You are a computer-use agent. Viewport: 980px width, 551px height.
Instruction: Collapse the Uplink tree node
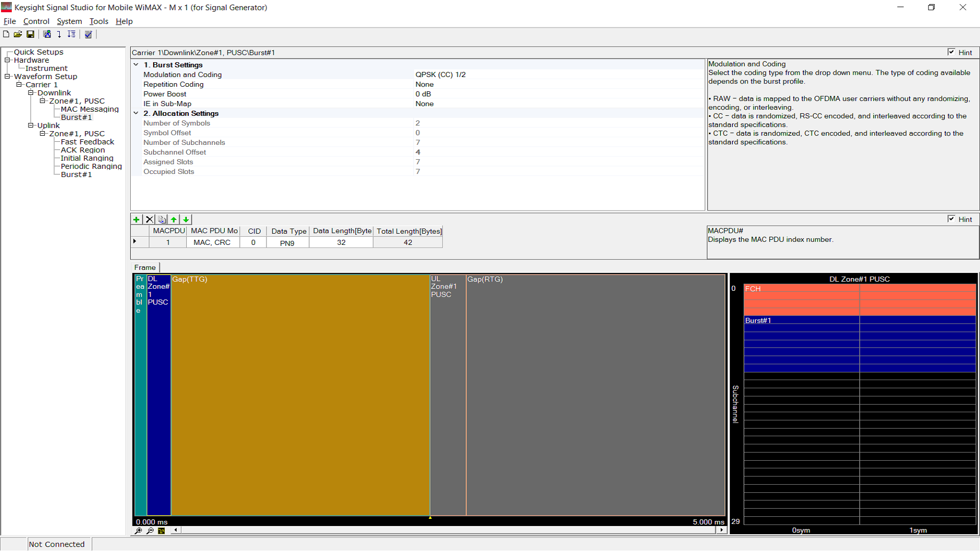click(x=31, y=125)
